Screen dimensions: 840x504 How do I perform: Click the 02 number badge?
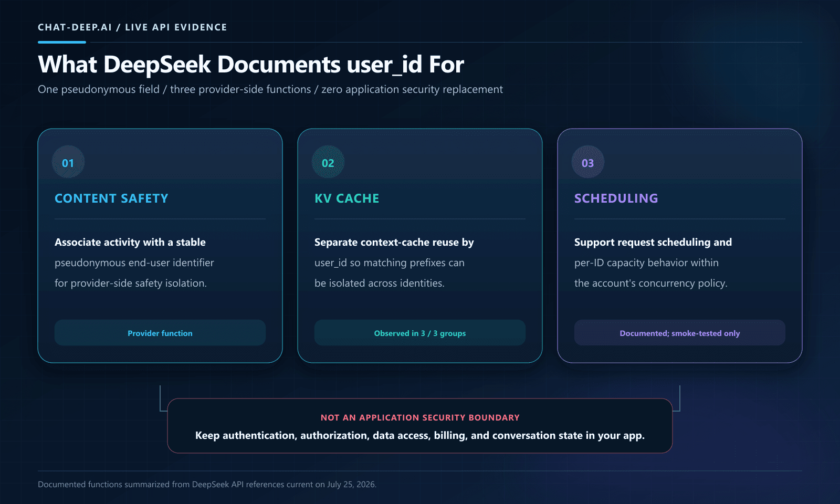328,162
